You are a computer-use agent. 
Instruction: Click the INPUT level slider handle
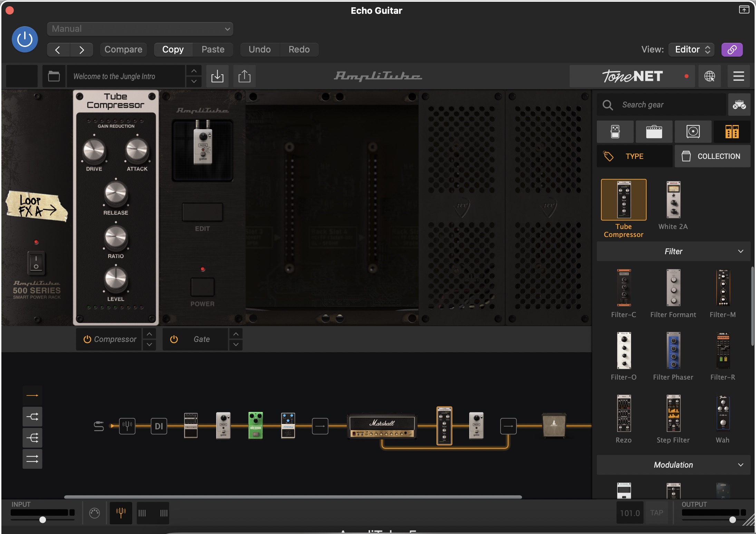point(43,519)
